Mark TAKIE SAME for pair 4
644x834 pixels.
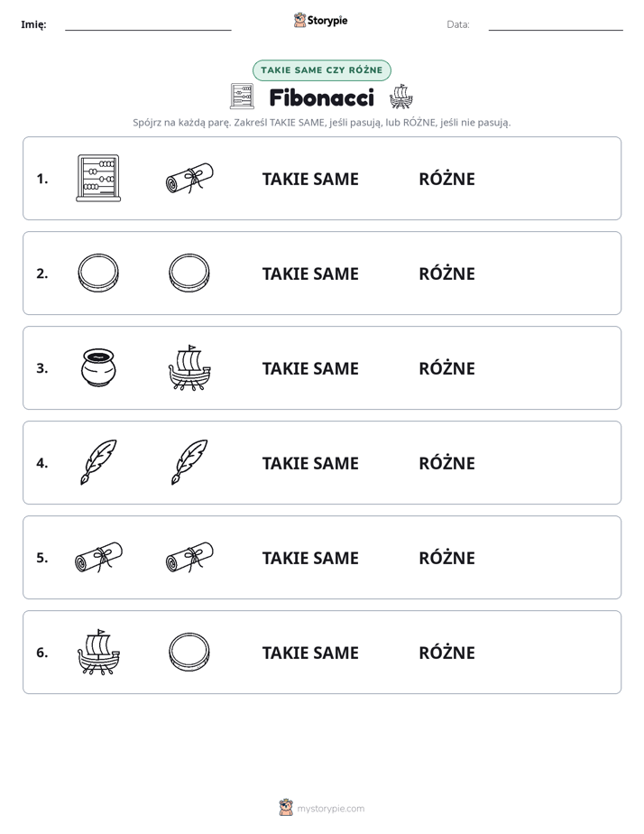[310, 463]
